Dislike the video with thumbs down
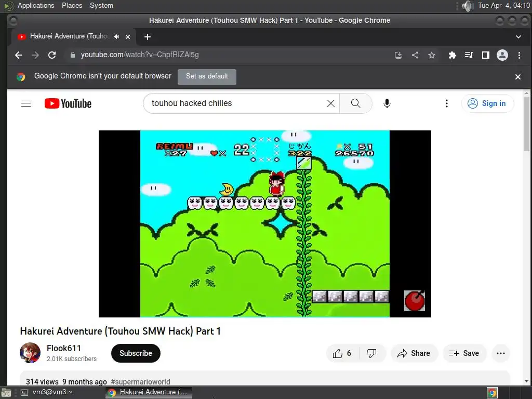The width and height of the screenshot is (532, 399). click(372, 353)
